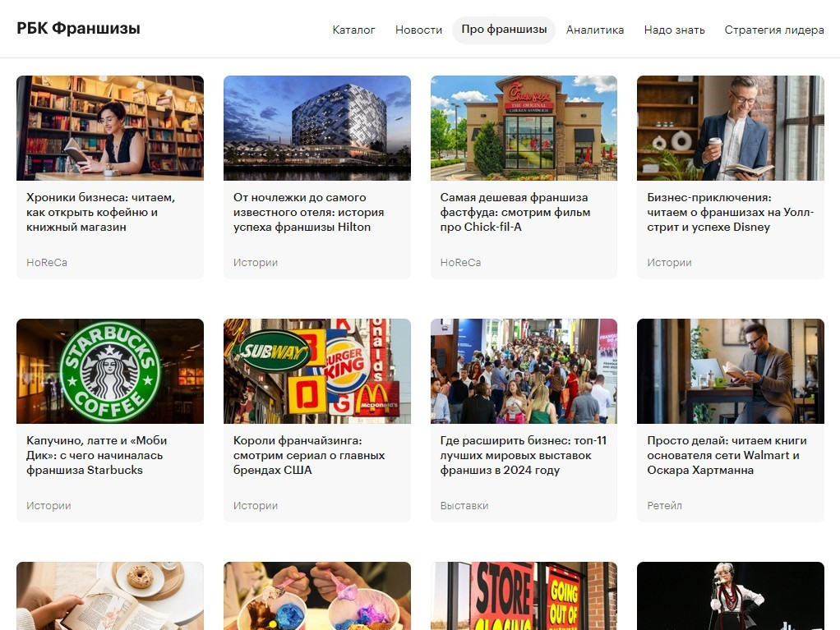Open thumbnail of man with coffee and book
840x630 pixels.
pos(730,128)
